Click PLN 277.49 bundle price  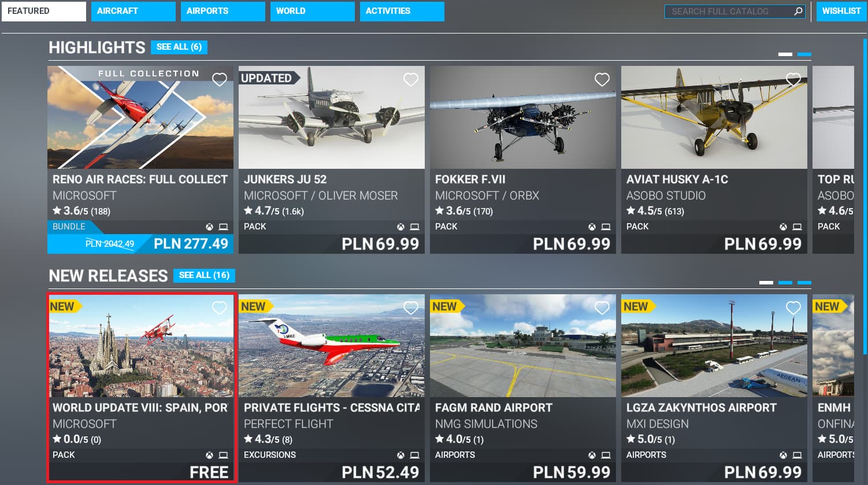(191, 244)
